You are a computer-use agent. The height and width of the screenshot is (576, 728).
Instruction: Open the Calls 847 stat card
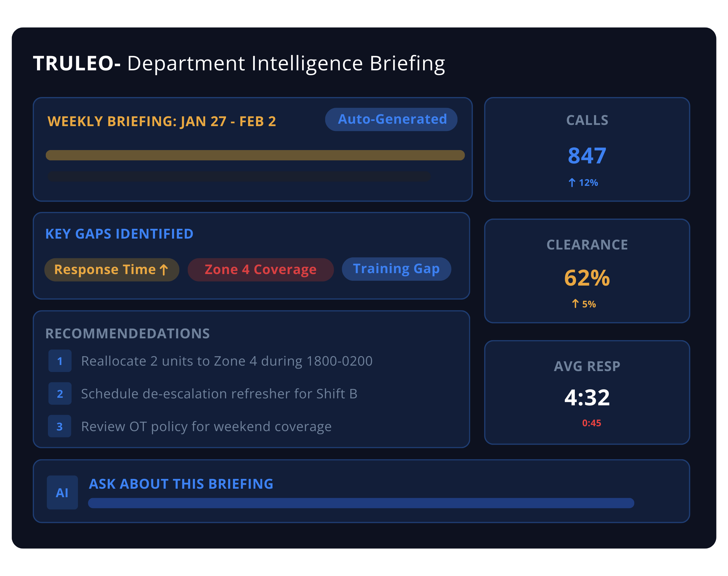[587, 149]
